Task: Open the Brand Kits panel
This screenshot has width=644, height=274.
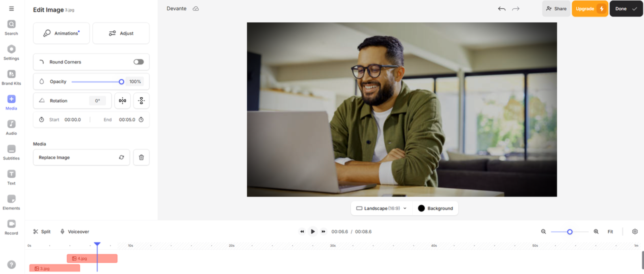Action: 11,78
